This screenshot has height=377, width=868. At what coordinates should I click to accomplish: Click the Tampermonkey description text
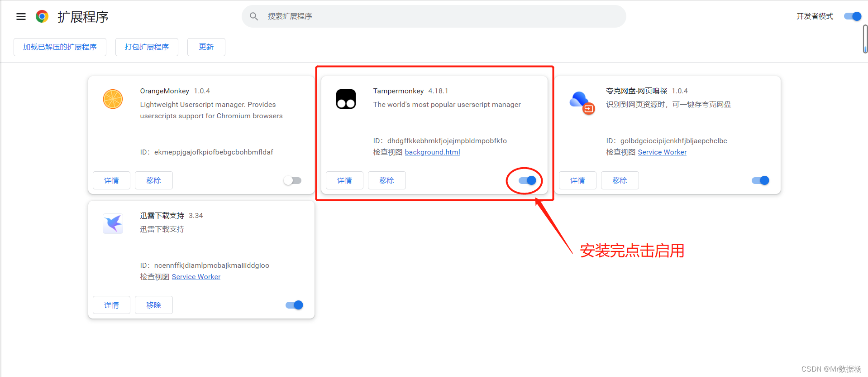pyautogui.click(x=447, y=105)
